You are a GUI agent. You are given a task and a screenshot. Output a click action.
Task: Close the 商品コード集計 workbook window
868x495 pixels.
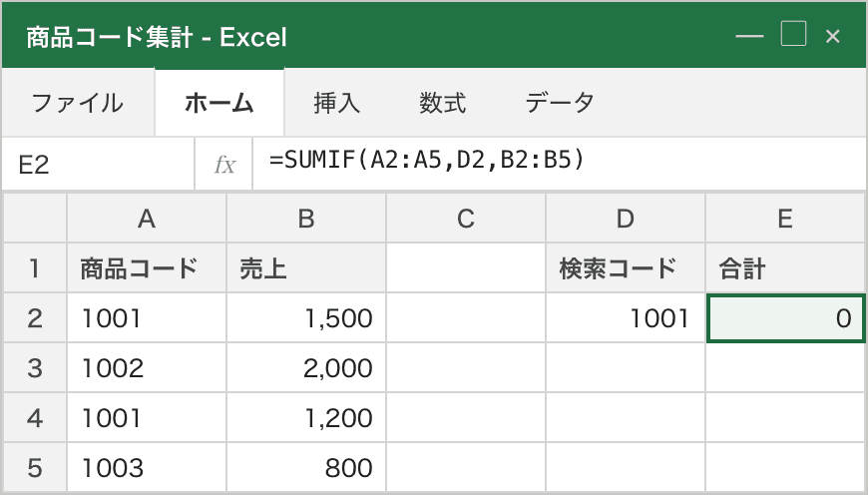pos(832,36)
